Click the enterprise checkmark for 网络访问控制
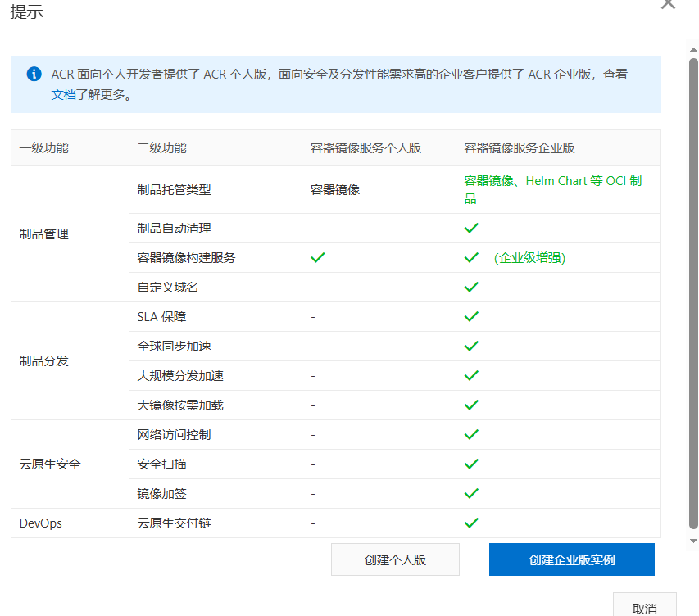The image size is (699, 616). coord(471,434)
